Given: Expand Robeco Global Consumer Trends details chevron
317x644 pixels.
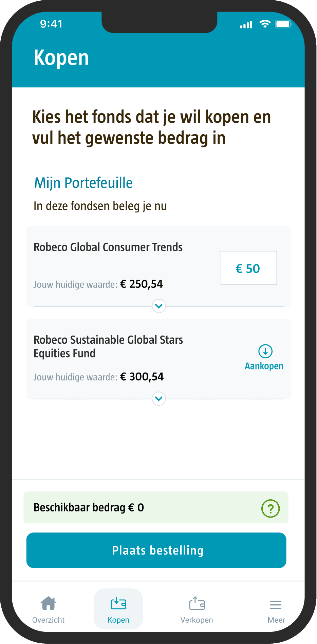Looking at the screenshot, I should (x=158, y=306).
